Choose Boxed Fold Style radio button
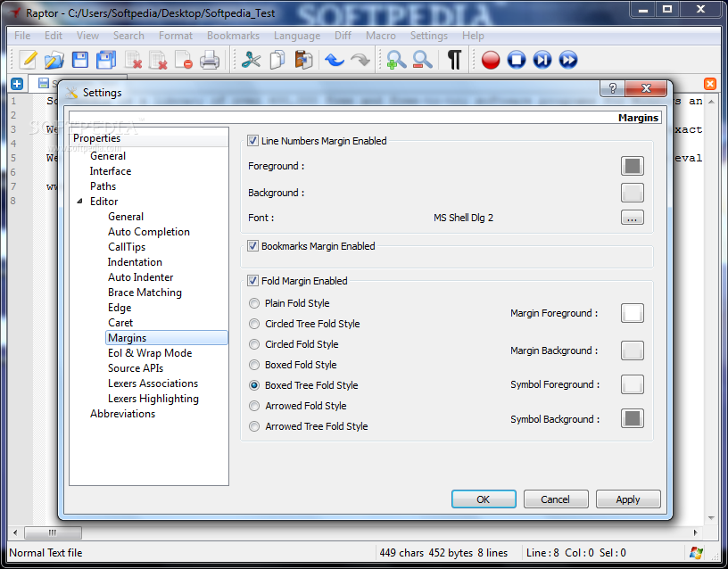Image resolution: width=728 pixels, height=569 pixels. point(254,365)
